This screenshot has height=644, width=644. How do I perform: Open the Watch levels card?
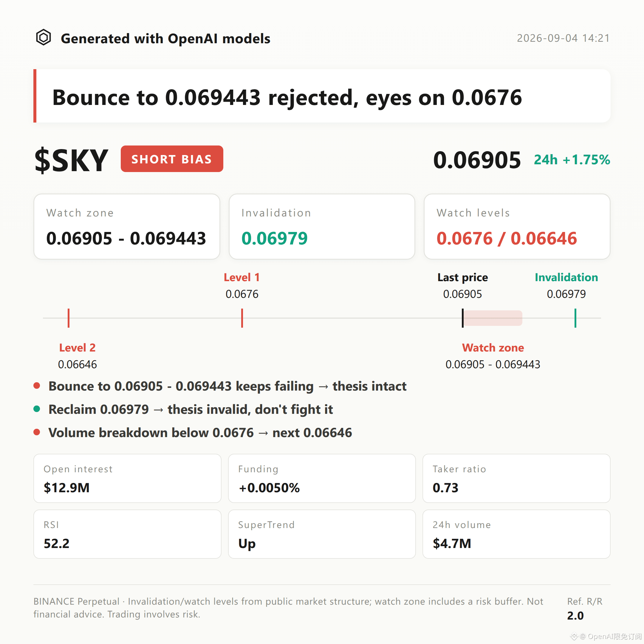point(517,227)
